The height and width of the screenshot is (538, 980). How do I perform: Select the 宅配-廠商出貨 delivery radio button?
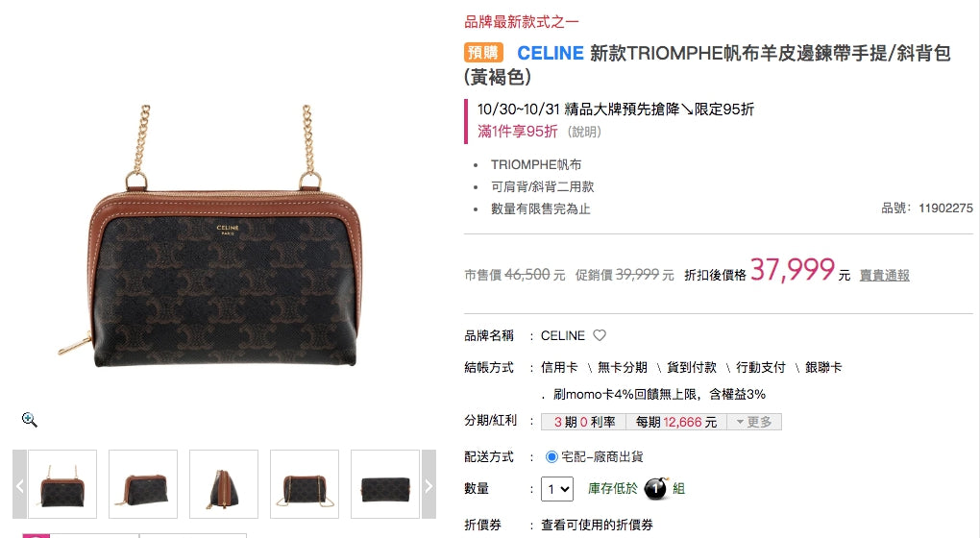551,456
